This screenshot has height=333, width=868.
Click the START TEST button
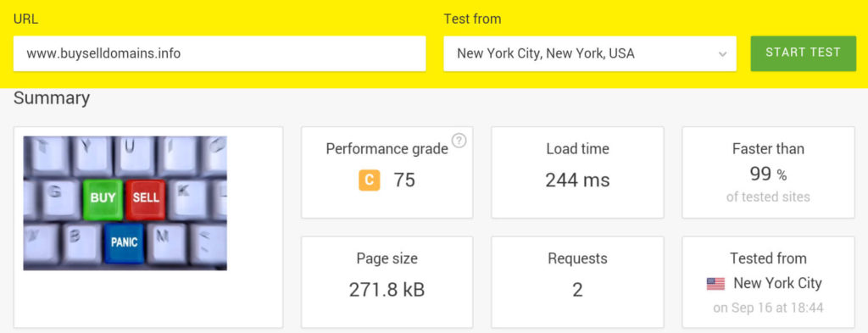point(804,53)
